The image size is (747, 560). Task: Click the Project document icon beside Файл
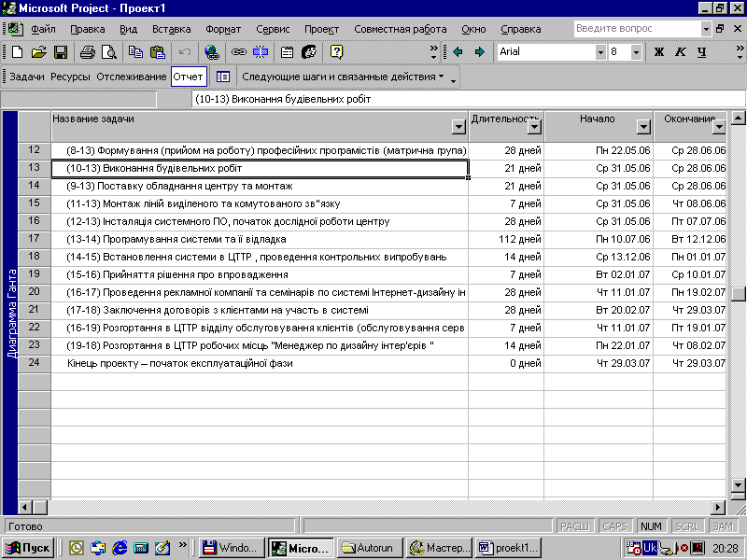(x=15, y=29)
